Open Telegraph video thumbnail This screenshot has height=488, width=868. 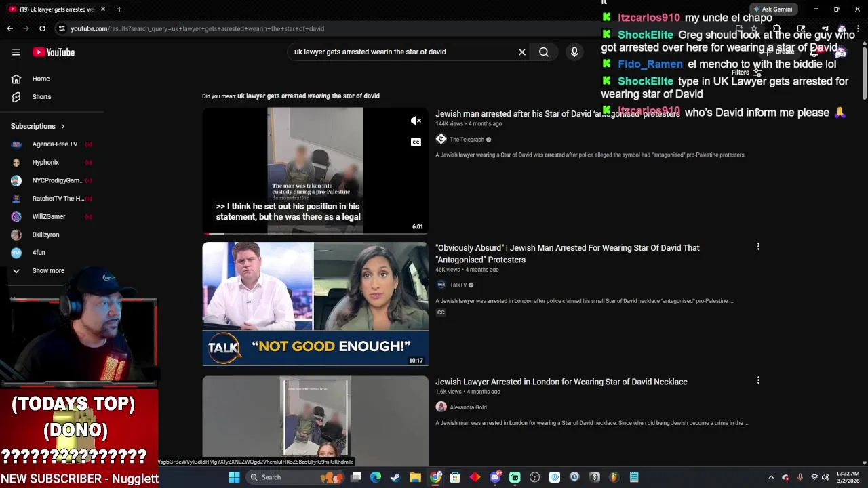[315, 170]
